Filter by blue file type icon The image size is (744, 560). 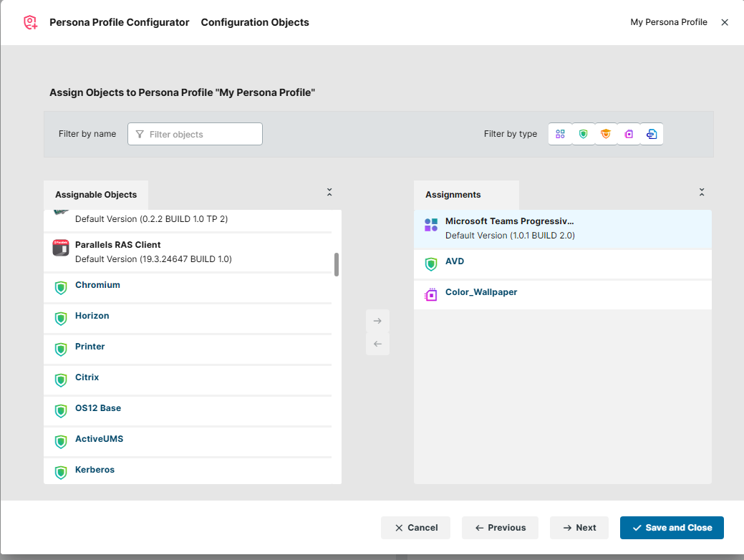[652, 135]
